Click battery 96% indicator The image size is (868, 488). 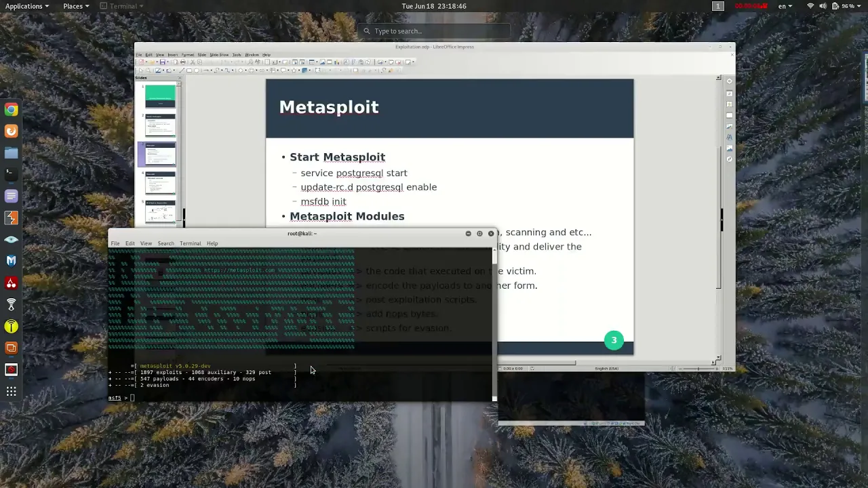844,6
